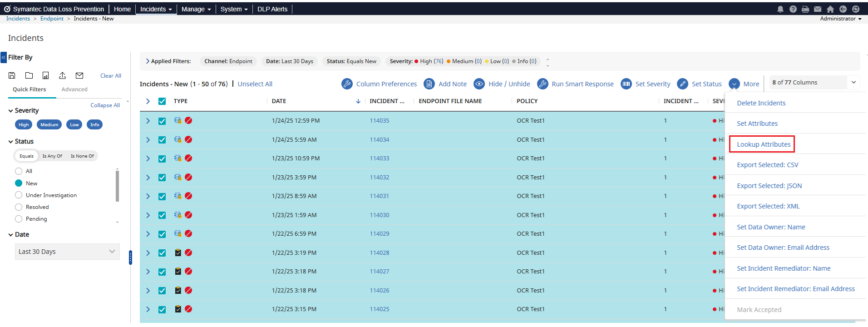
Task: Open incident 114029 link
Action: (x=379, y=234)
